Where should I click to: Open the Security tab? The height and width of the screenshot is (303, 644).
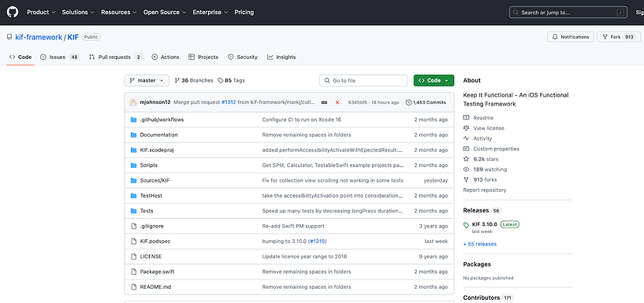click(243, 57)
